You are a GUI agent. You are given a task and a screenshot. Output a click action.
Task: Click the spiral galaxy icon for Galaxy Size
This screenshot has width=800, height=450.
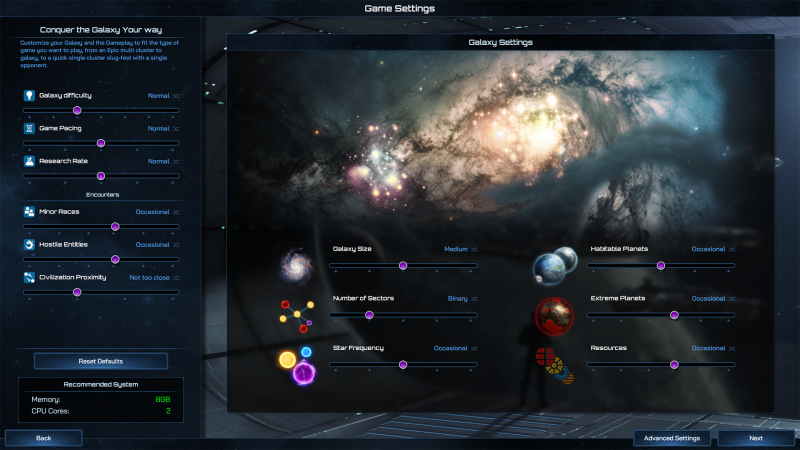(x=296, y=266)
